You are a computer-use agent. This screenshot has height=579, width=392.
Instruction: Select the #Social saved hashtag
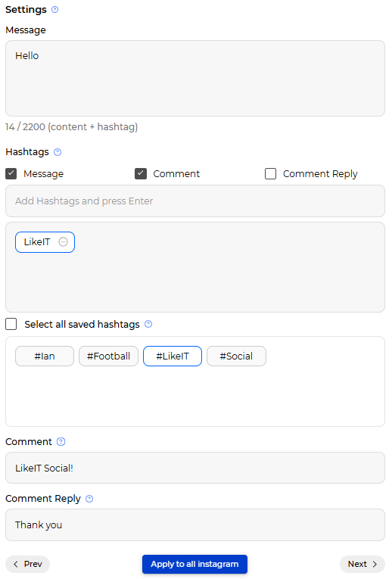[x=236, y=356]
